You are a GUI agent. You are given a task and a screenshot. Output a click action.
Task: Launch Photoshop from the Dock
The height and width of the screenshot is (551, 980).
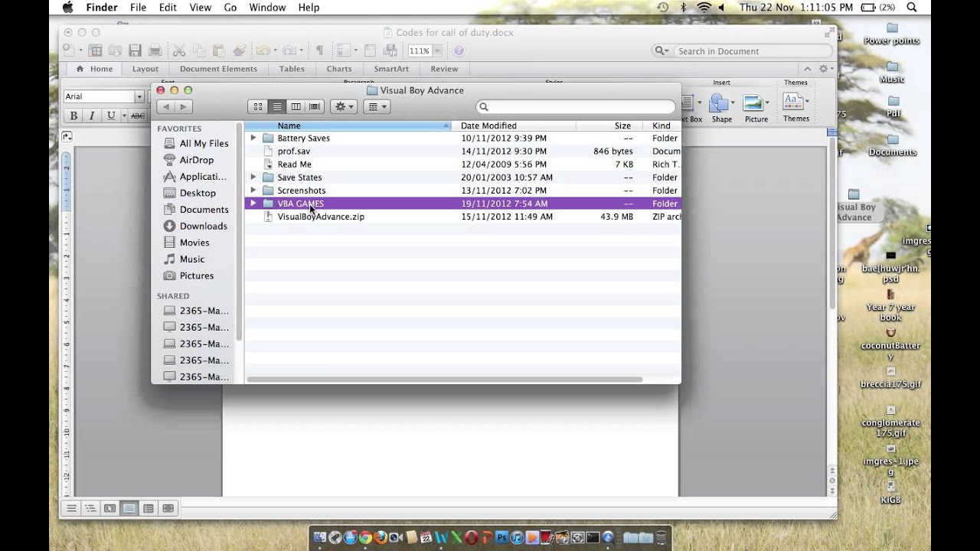pyautogui.click(x=503, y=537)
